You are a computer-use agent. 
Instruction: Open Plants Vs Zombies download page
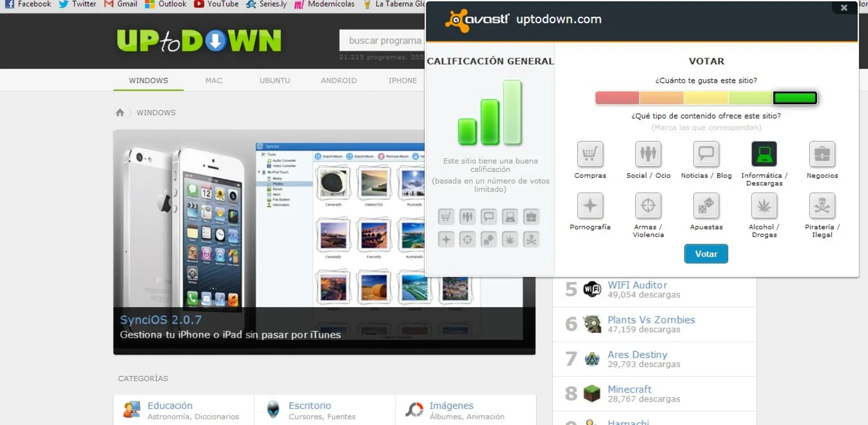(651, 320)
